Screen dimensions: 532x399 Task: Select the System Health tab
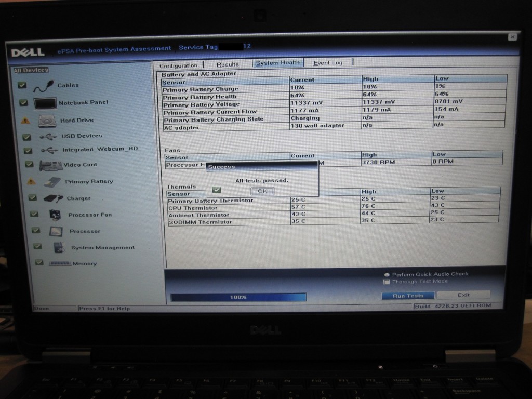coord(278,63)
